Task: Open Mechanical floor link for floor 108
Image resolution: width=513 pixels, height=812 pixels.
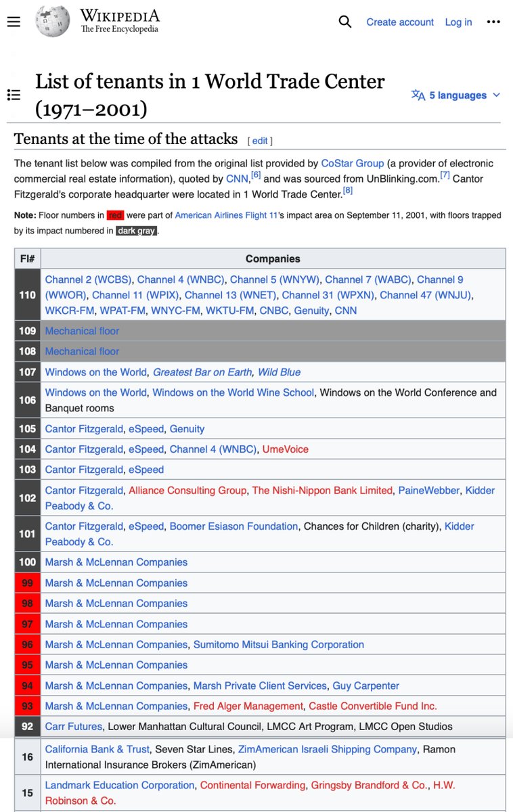Action: click(82, 351)
